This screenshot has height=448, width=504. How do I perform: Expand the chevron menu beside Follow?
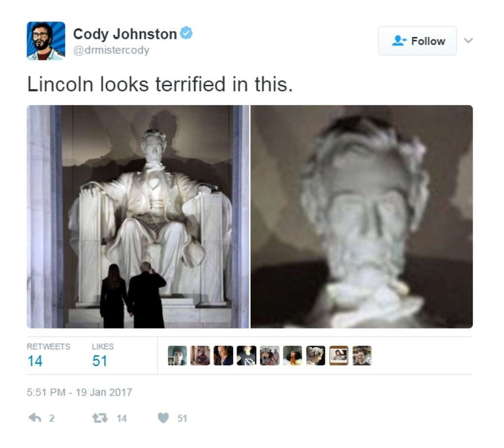(x=468, y=40)
